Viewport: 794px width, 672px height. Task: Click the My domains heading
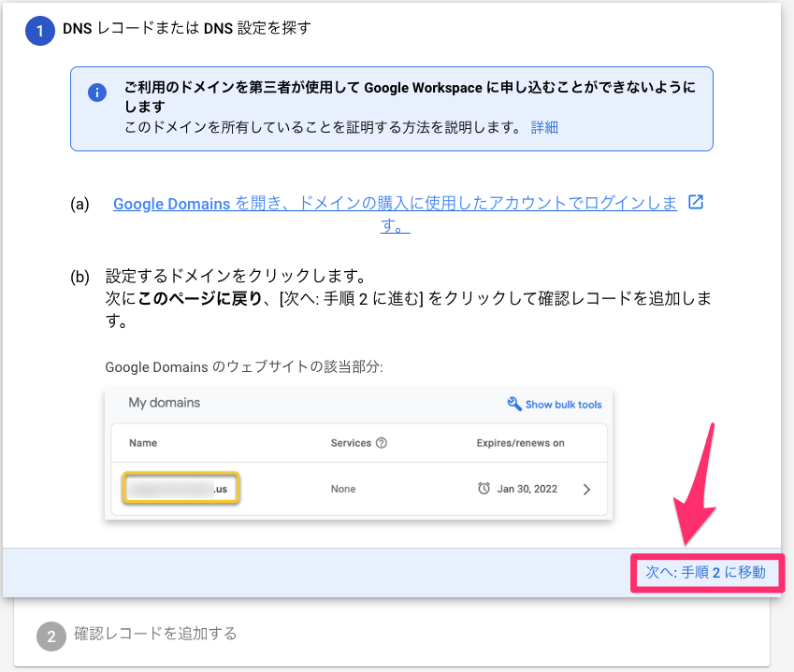coord(166,402)
